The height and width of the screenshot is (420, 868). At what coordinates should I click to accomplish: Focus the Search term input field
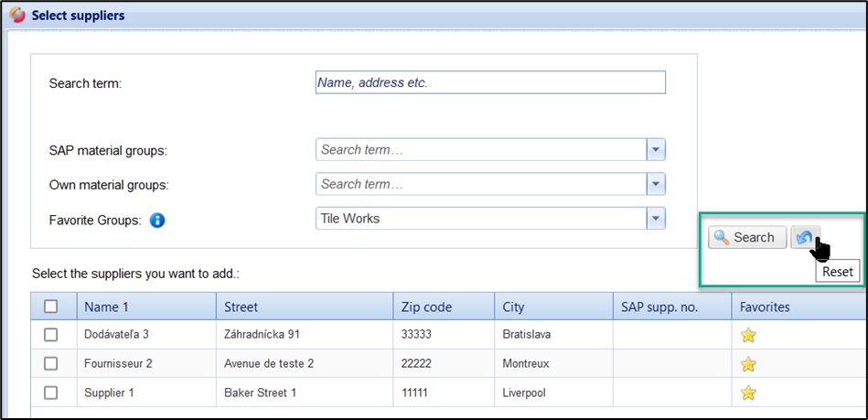pyautogui.click(x=489, y=83)
